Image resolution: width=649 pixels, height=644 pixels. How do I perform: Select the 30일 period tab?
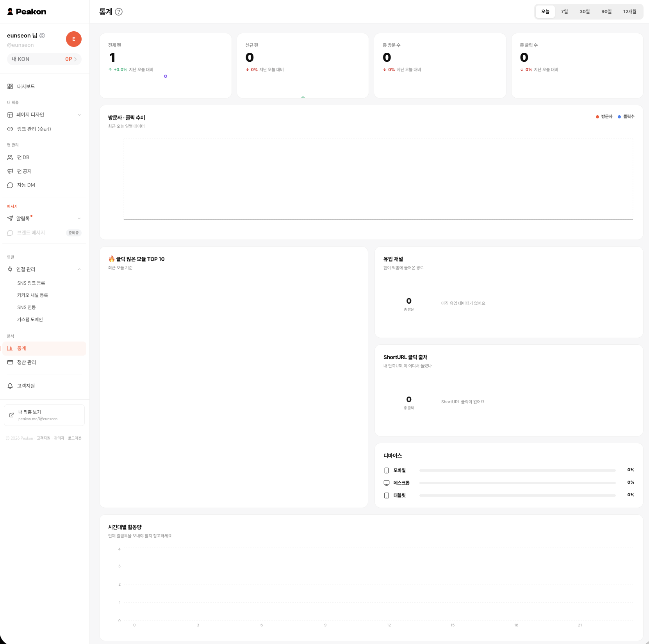(x=585, y=12)
